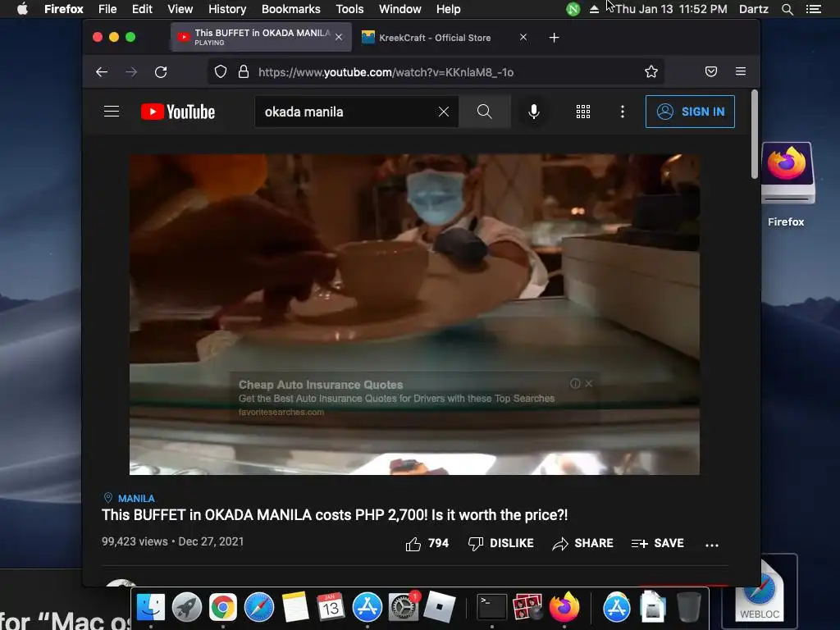Go to YouTube home via logo

178,112
